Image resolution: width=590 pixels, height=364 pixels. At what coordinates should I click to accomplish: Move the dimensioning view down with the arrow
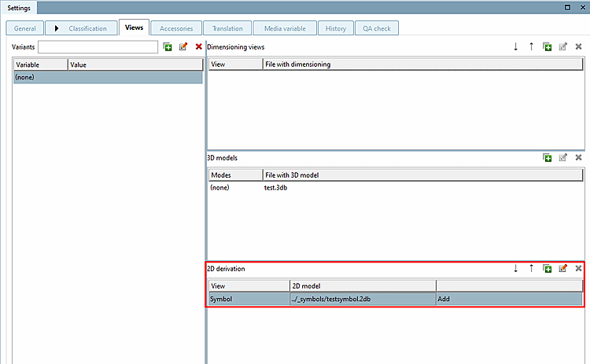pos(515,46)
